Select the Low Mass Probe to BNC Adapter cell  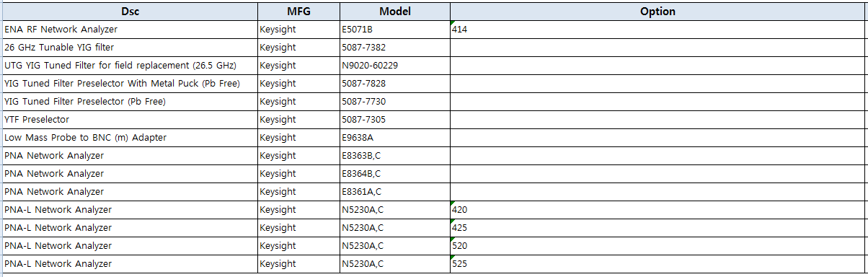tap(130, 138)
